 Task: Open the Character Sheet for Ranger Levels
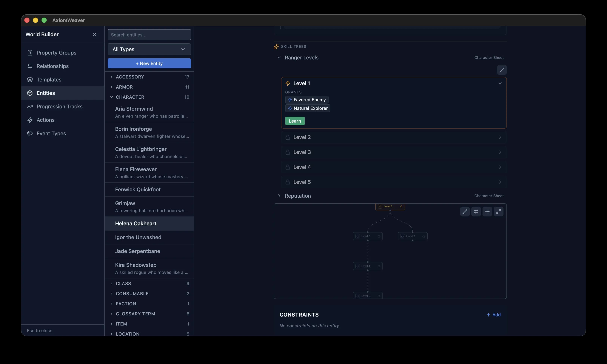point(489,57)
